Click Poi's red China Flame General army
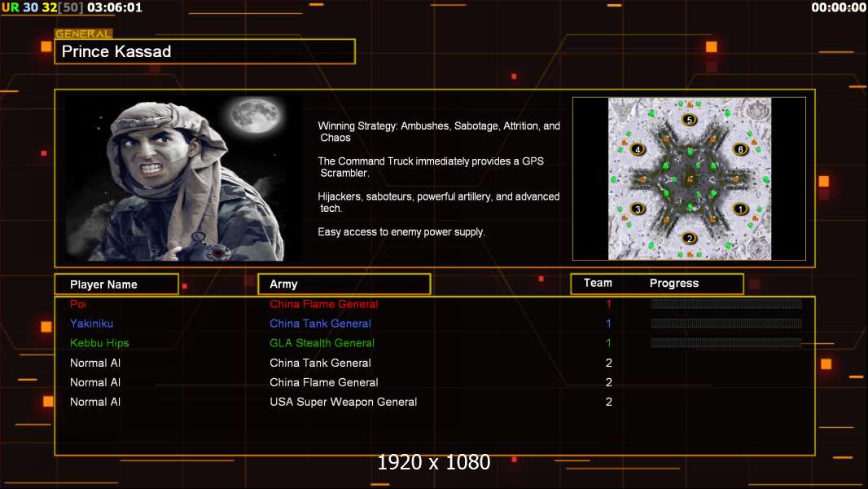 (324, 304)
